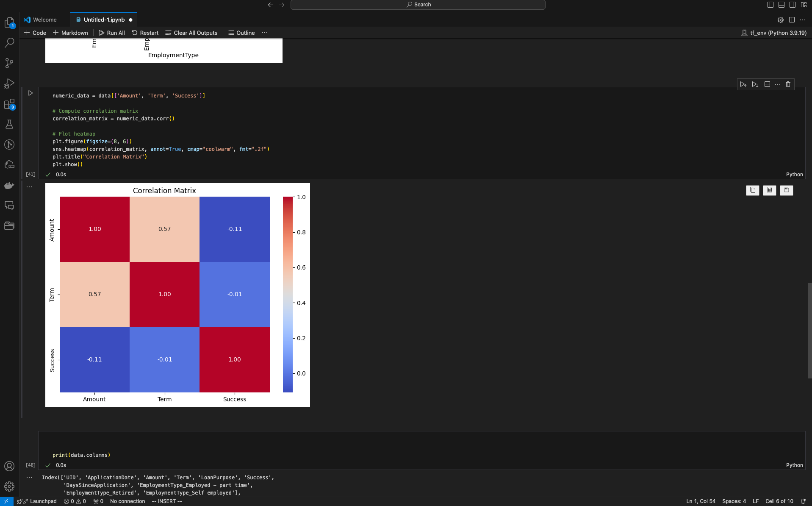Open print columns output actions ellipsis
The height and width of the screenshot is (506, 812).
click(x=29, y=478)
